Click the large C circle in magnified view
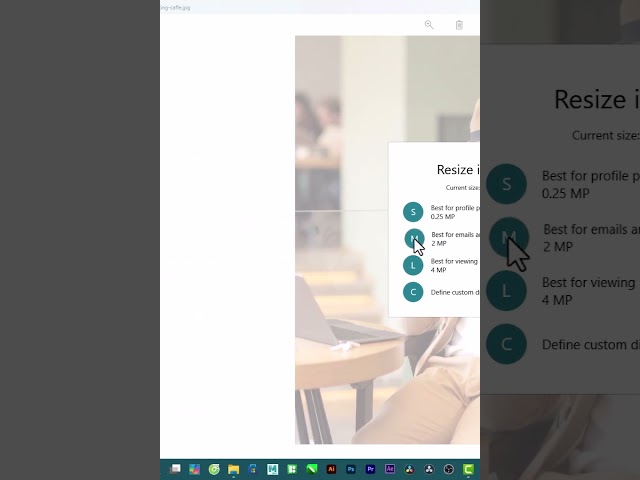The image size is (640, 480). pos(507,344)
